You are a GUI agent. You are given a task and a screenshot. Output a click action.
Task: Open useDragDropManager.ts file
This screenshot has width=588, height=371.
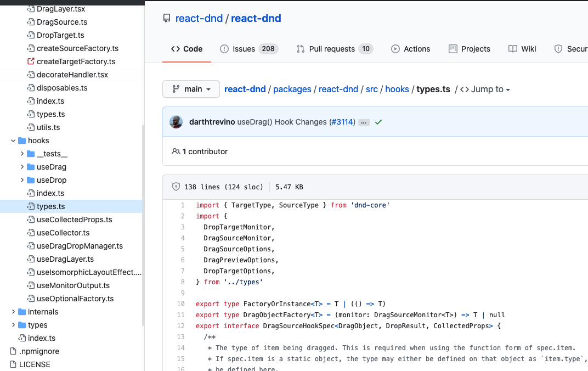click(x=80, y=246)
